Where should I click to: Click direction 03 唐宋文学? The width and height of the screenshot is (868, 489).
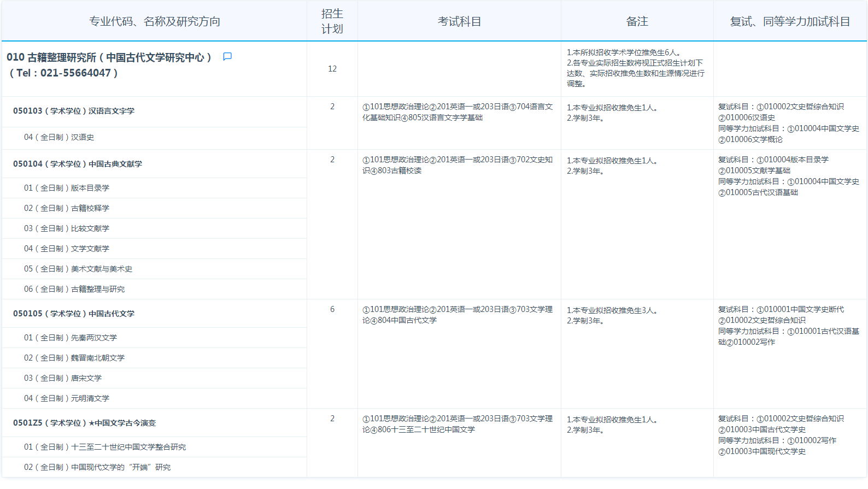63,378
